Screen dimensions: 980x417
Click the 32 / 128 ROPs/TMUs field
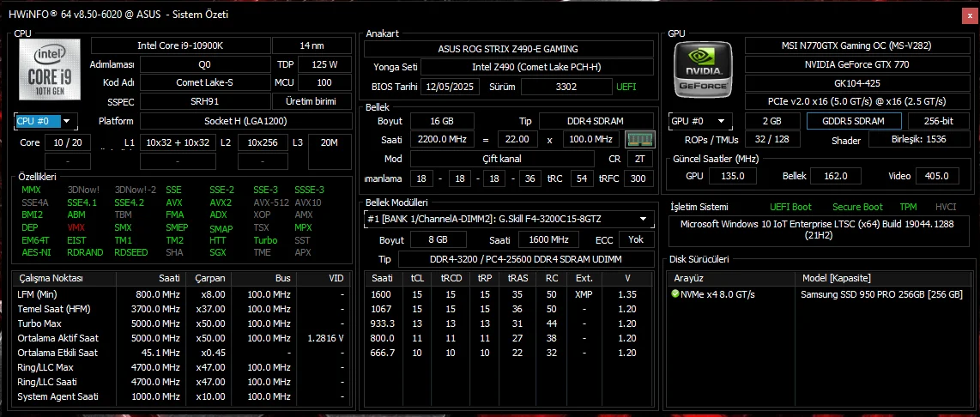772,139
